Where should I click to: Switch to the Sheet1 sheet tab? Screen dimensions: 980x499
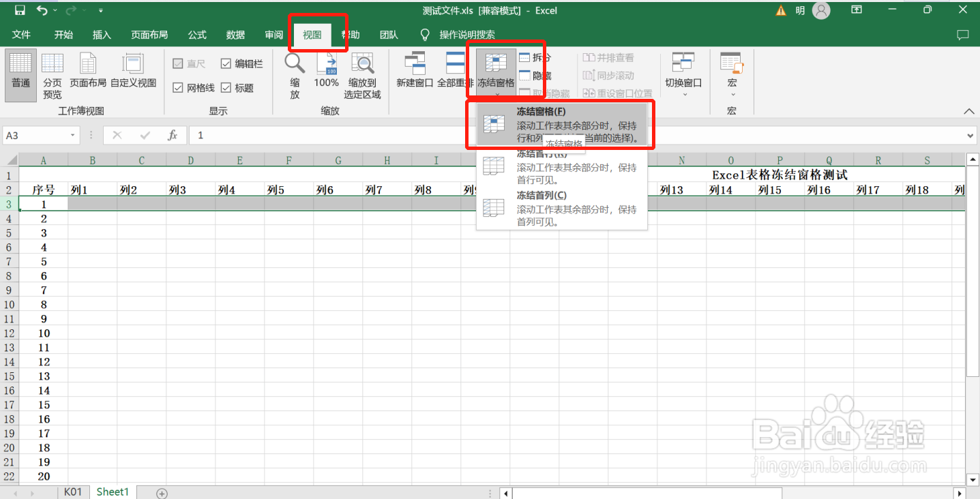click(113, 492)
